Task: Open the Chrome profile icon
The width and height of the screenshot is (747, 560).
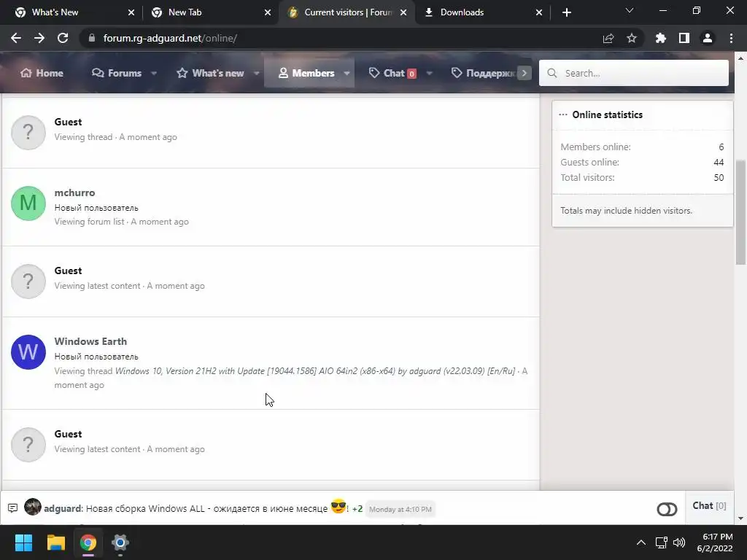Action: click(x=708, y=38)
